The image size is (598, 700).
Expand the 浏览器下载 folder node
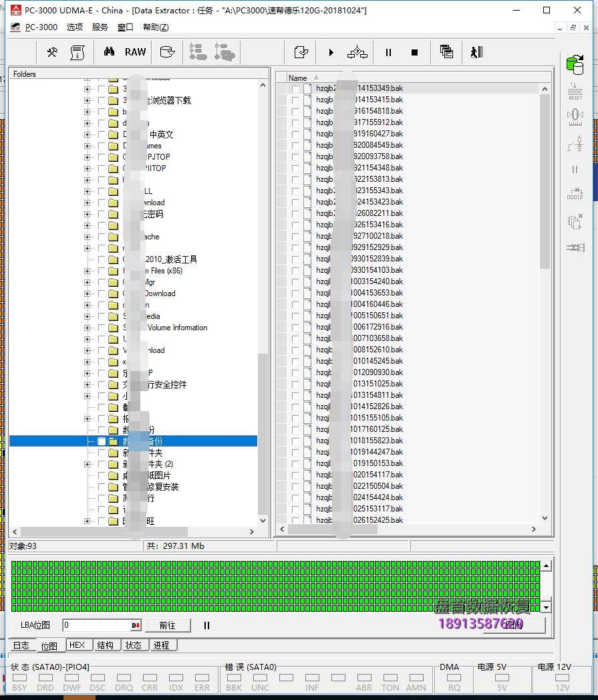87,100
